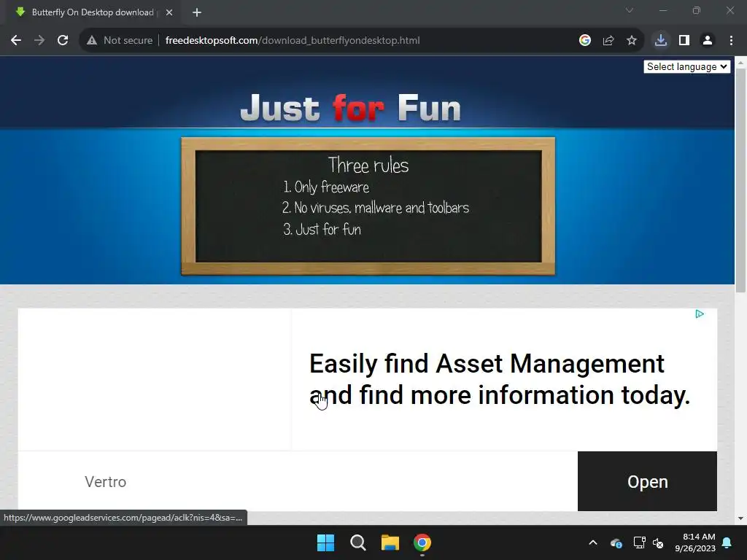Open the Chrome downloads panel

[x=661, y=41]
